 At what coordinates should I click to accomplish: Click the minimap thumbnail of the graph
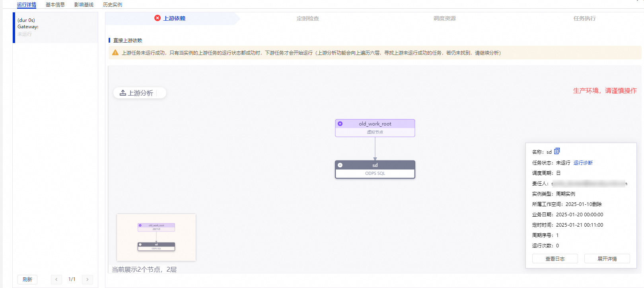coord(156,237)
